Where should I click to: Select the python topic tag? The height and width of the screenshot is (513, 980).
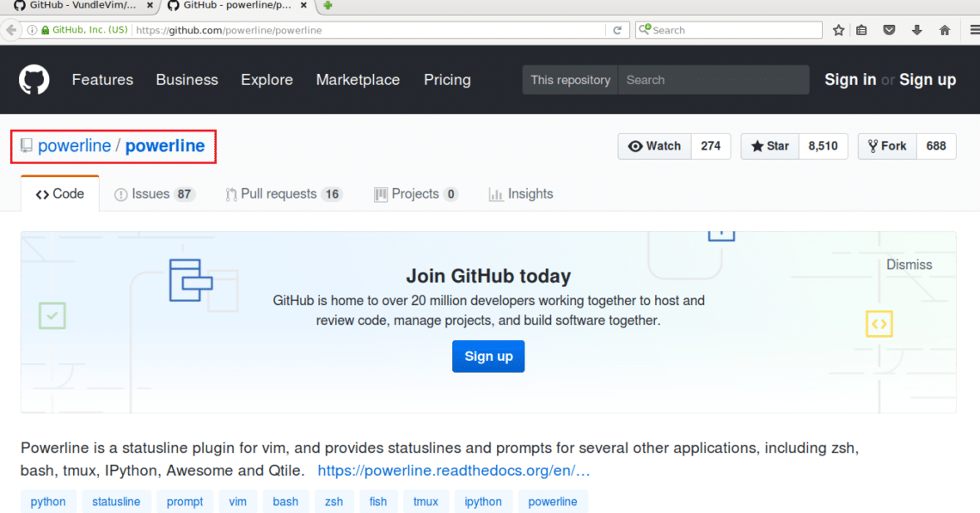(48, 502)
